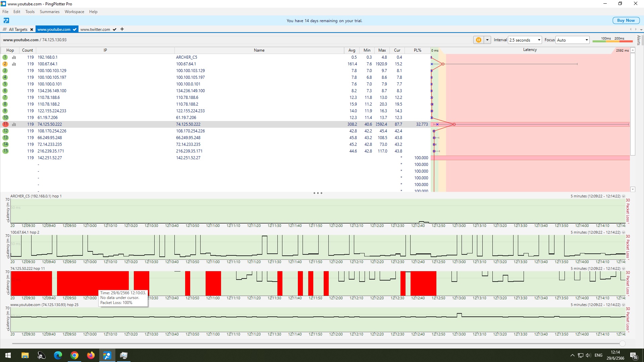This screenshot has width=644, height=362.
Task: Sort the table by the PL% column header
Action: 417,50
